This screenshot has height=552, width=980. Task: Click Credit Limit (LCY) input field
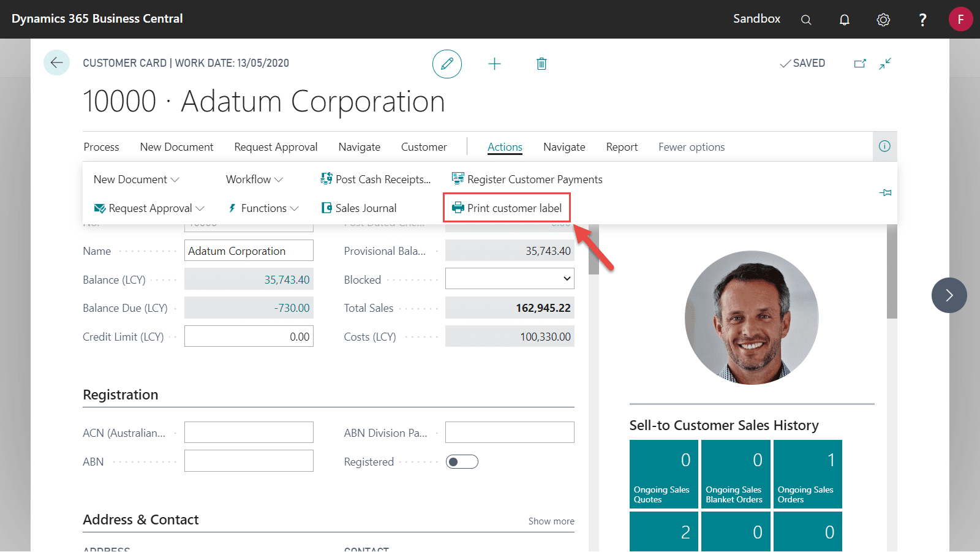click(249, 336)
